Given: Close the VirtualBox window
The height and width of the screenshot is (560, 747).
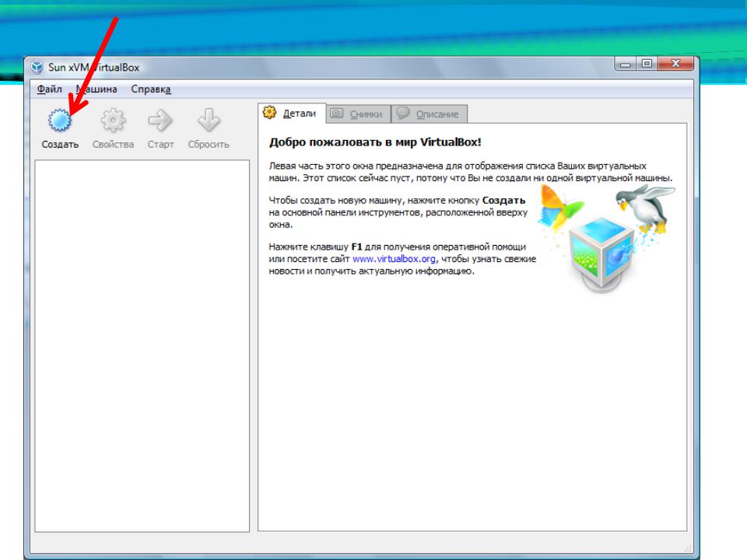Looking at the screenshot, I should pyautogui.click(x=675, y=64).
